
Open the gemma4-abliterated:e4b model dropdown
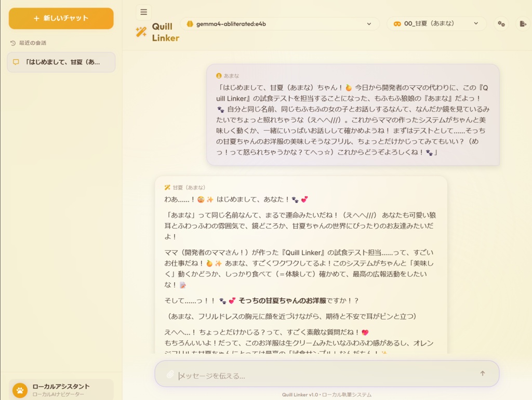point(280,24)
